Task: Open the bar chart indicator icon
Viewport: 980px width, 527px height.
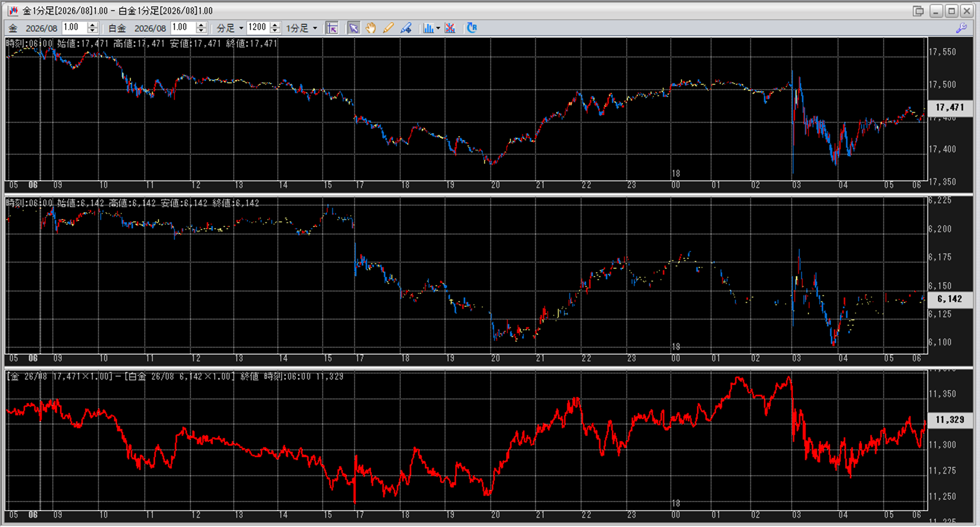Action: [428, 28]
